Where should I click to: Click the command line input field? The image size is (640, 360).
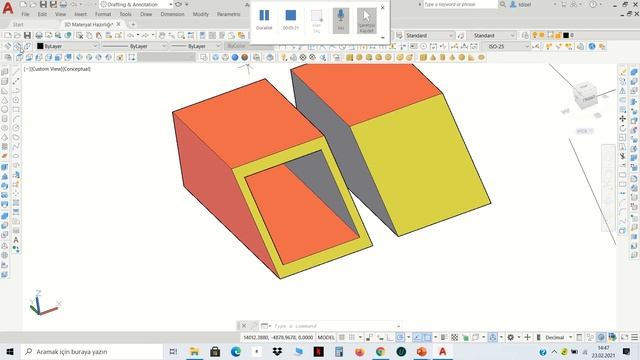pos(335,326)
